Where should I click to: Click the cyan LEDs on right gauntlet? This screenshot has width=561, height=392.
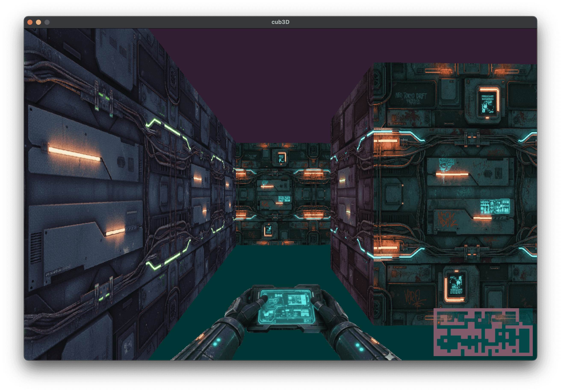pos(359,347)
